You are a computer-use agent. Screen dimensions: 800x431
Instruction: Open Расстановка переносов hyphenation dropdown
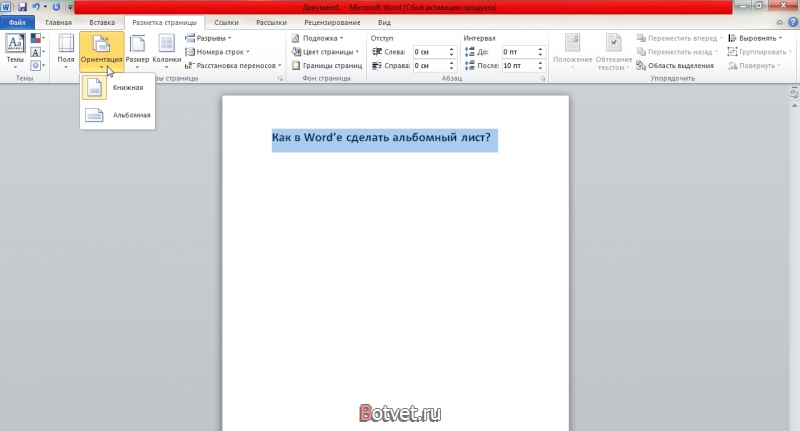[x=233, y=66]
